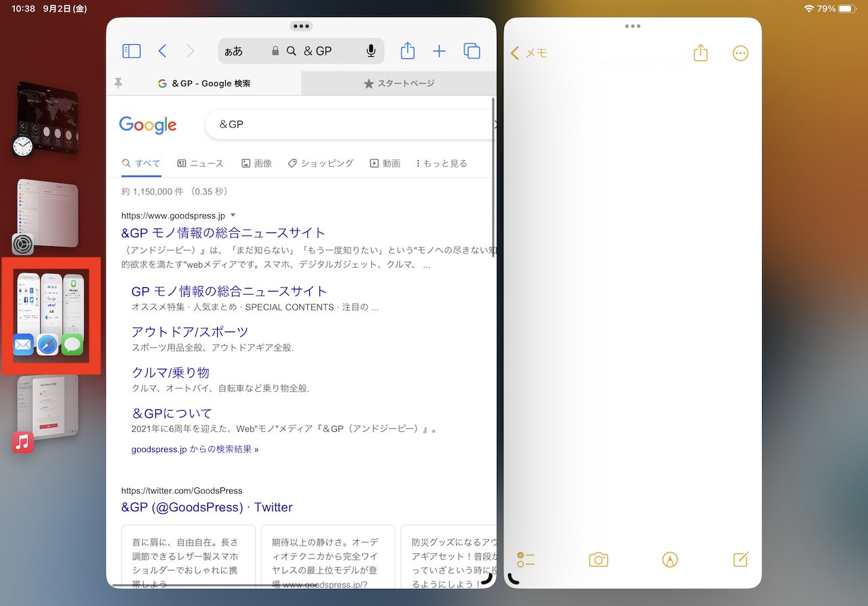Show Safari tab overview

tap(471, 51)
